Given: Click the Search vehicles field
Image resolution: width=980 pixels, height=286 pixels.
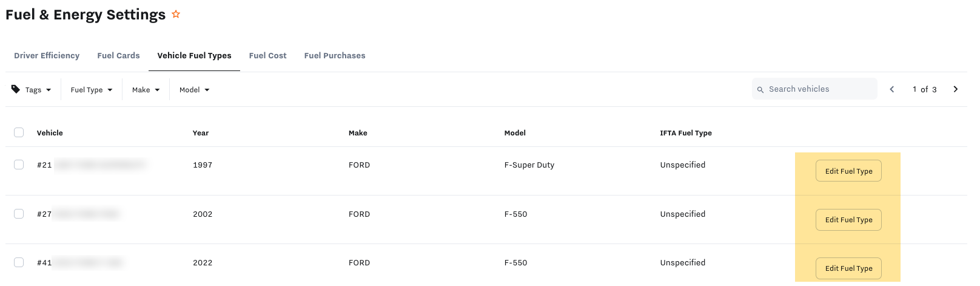Looking at the screenshot, I should tap(819, 89).
